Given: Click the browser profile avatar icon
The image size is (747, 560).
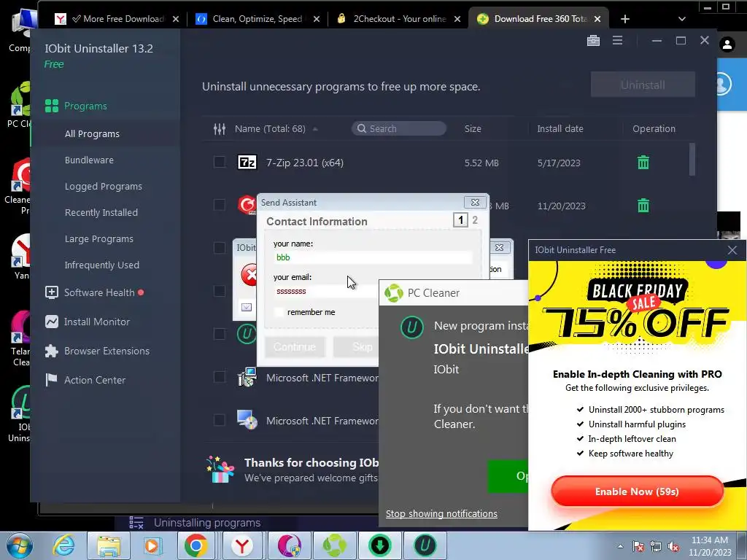Looking at the screenshot, I should pos(727,44).
